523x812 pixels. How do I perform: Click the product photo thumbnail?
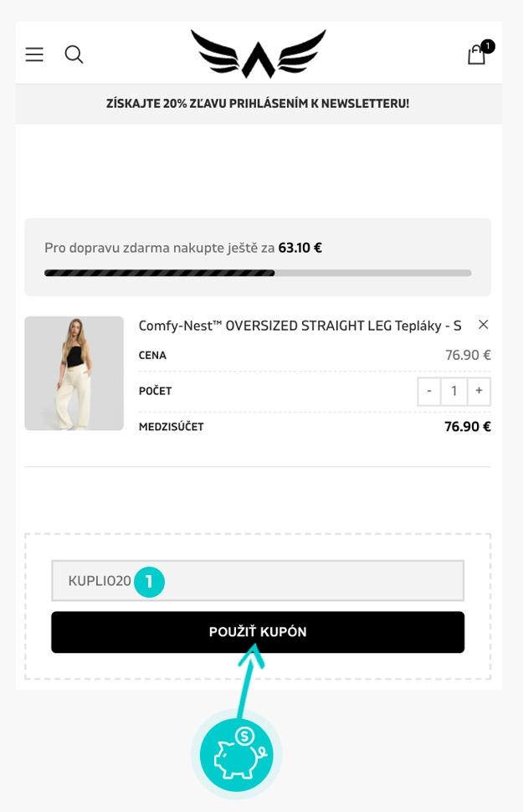click(74, 373)
